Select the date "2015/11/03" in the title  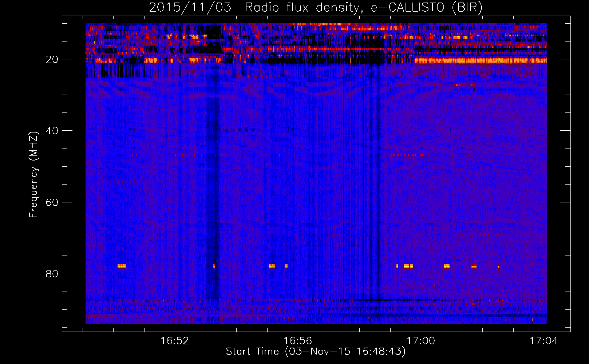pos(190,7)
